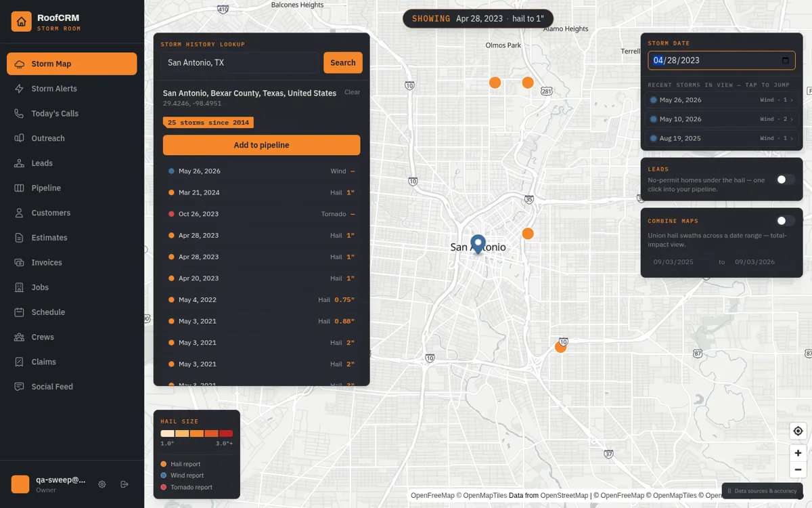This screenshot has width=812, height=508.
Task: Click the Leads people icon
Action: click(19, 163)
